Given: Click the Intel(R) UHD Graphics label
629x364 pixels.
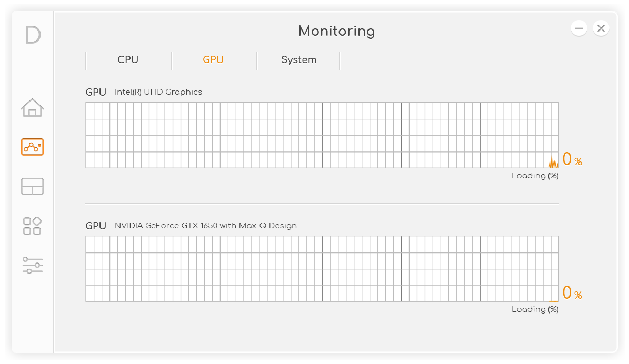Looking at the screenshot, I should point(158,92).
